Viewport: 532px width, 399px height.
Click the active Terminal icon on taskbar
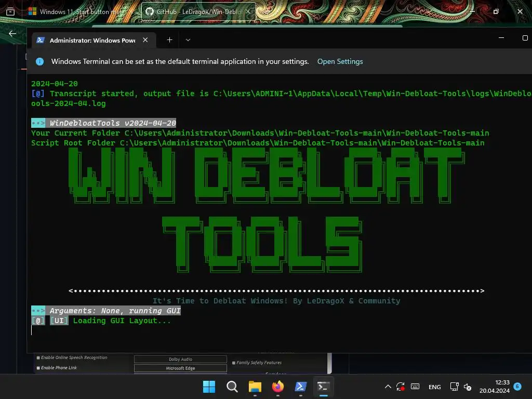[x=323, y=387]
